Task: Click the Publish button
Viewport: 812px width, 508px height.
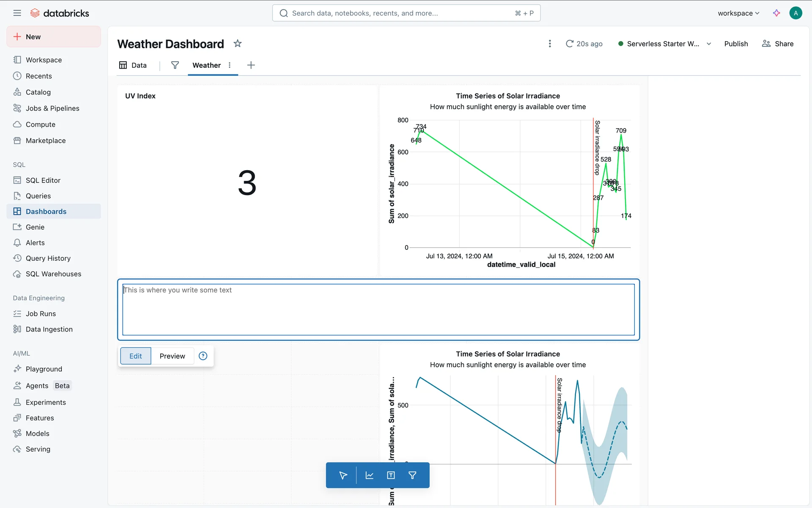Action: [736, 44]
